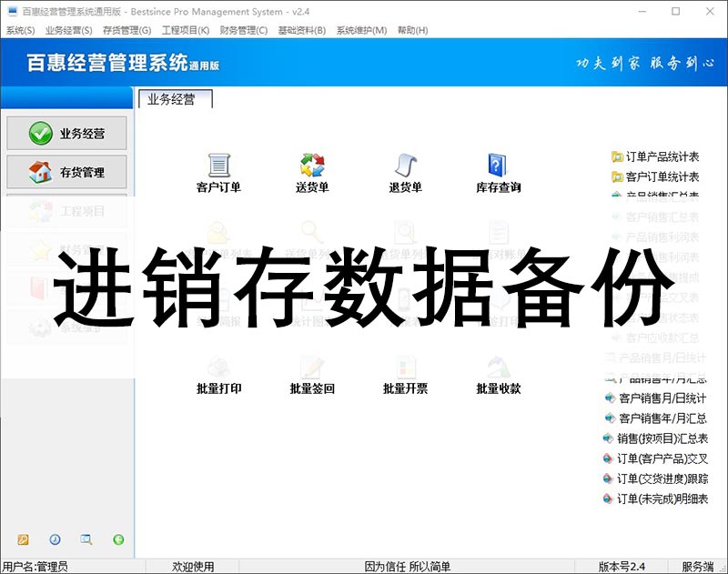Click the green back arrow icon
This screenshot has width=728, height=574.
point(118,539)
